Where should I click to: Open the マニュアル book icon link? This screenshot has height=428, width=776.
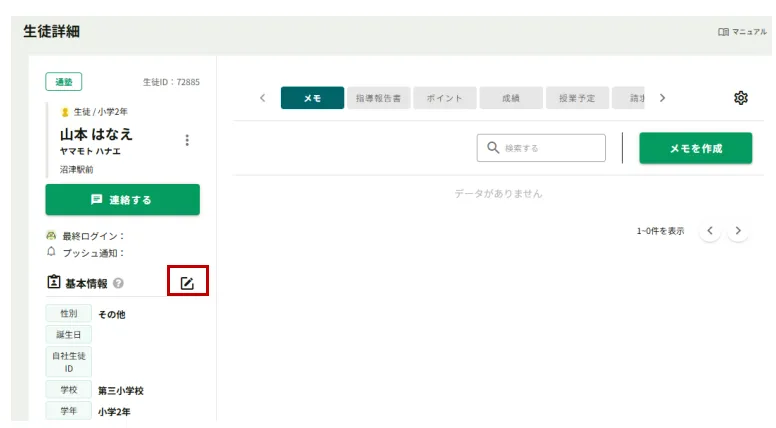[723, 32]
